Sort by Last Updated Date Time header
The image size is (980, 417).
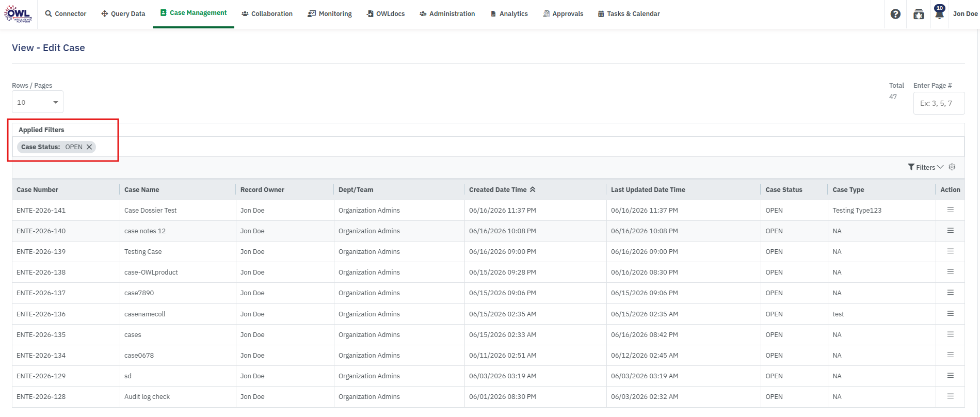[x=648, y=190]
